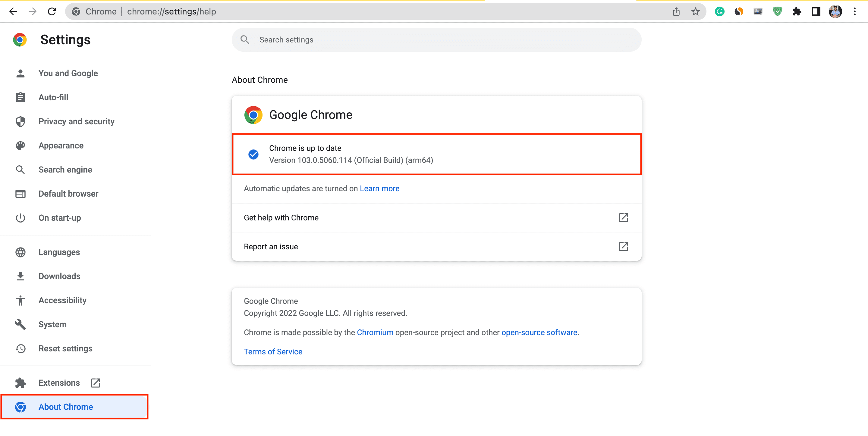The height and width of the screenshot is (436, 868).
Task: Open the Terms of Service link
Action: pos(273,351)
